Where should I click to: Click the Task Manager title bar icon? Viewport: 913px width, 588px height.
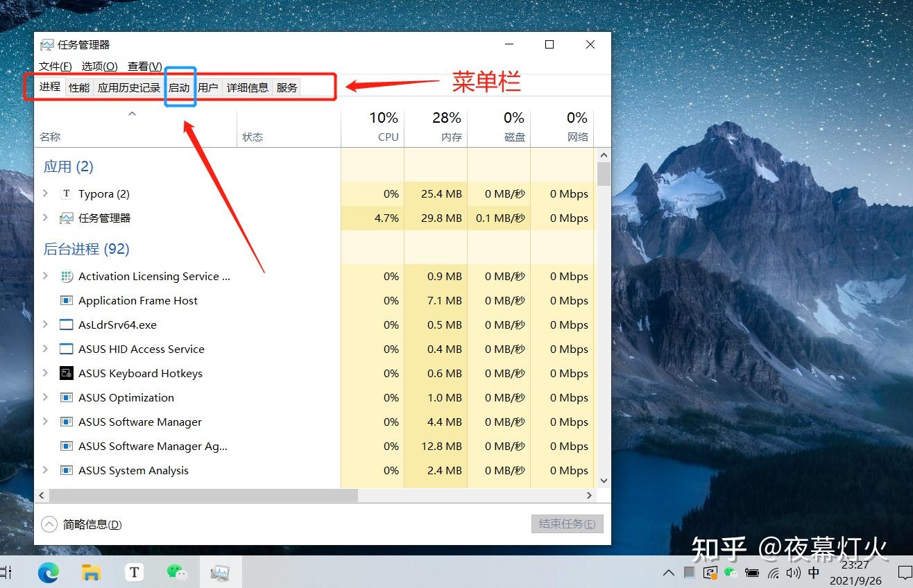coord(46,45)
